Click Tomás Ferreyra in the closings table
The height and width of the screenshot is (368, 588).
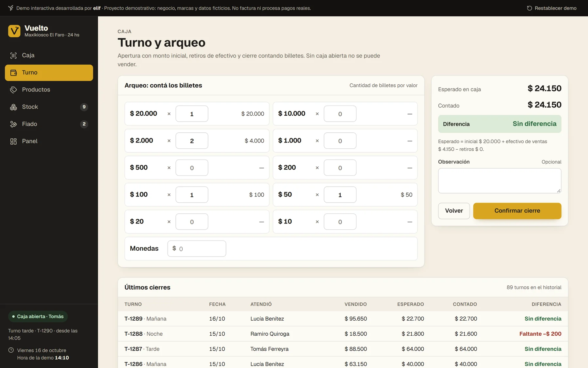(x=269, y=349)
